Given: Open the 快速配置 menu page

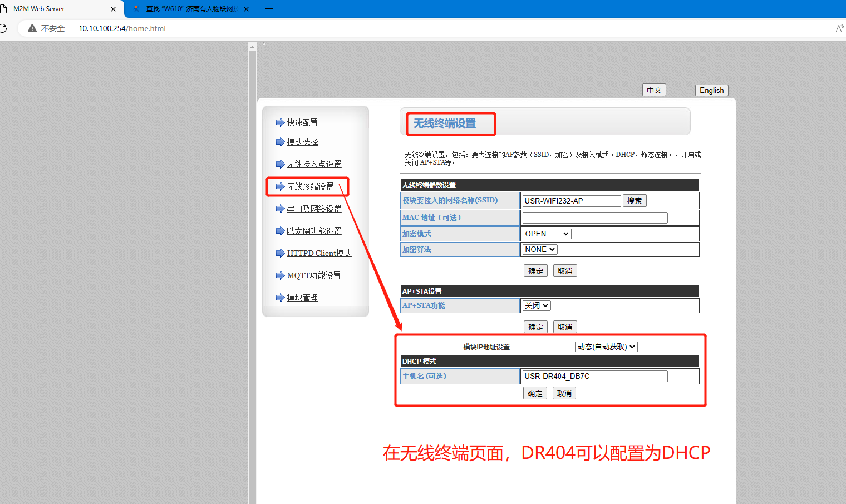Looking at the screenshot, I should coord(302,122).
